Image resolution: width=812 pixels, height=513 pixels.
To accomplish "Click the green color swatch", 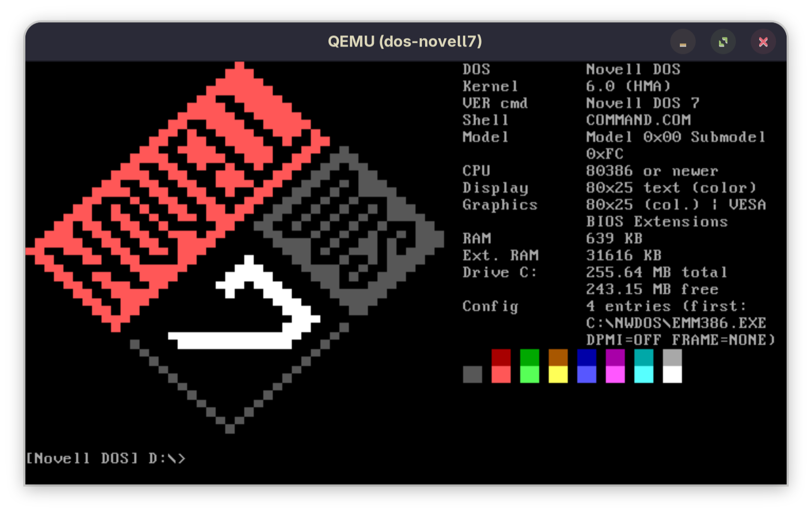I will 529,366.
